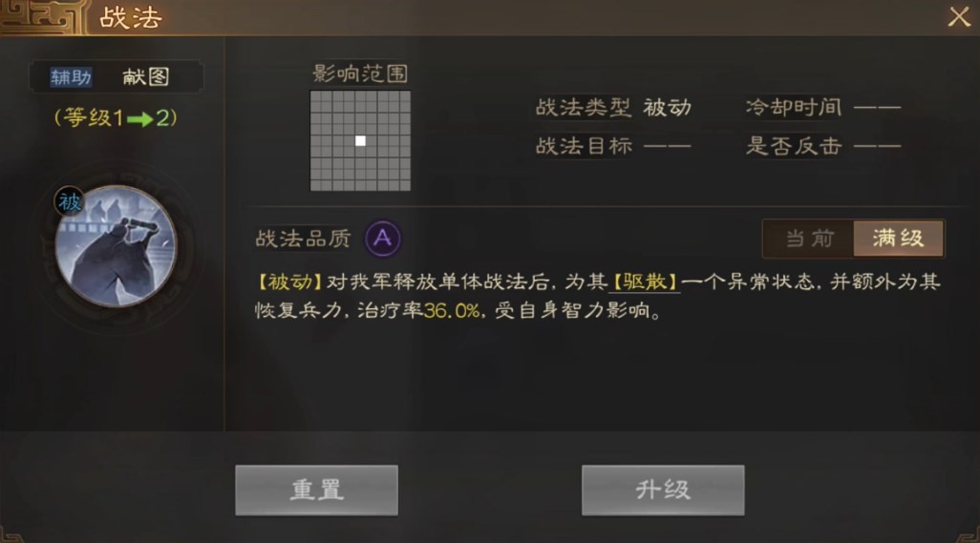Click the 重置 button
This screenshot has height=543, width=980.
316,490
